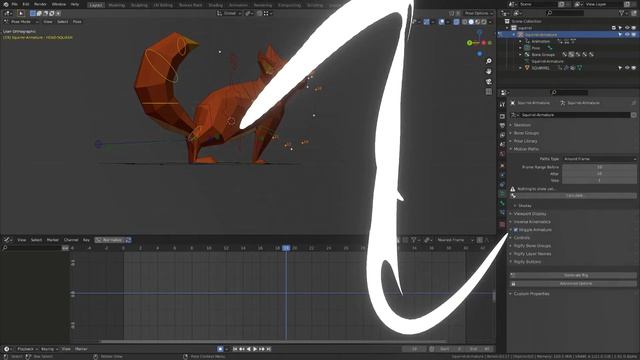Viewport: 640px width, 360px height.
Task: Click the blue Z axis atop the navigation gizmo
Action: tap(480, 33)
